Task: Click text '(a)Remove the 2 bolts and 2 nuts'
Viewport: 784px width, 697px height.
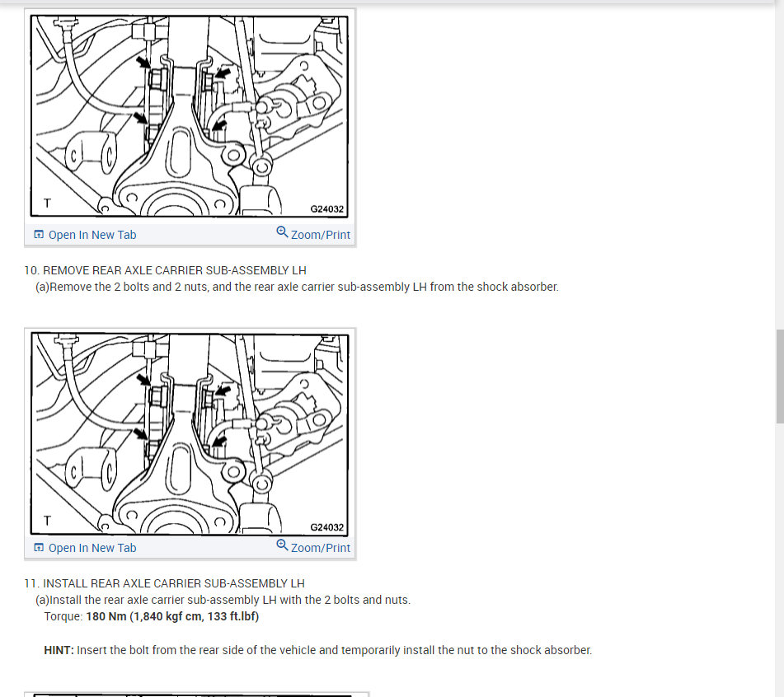Action: point(121,287)
